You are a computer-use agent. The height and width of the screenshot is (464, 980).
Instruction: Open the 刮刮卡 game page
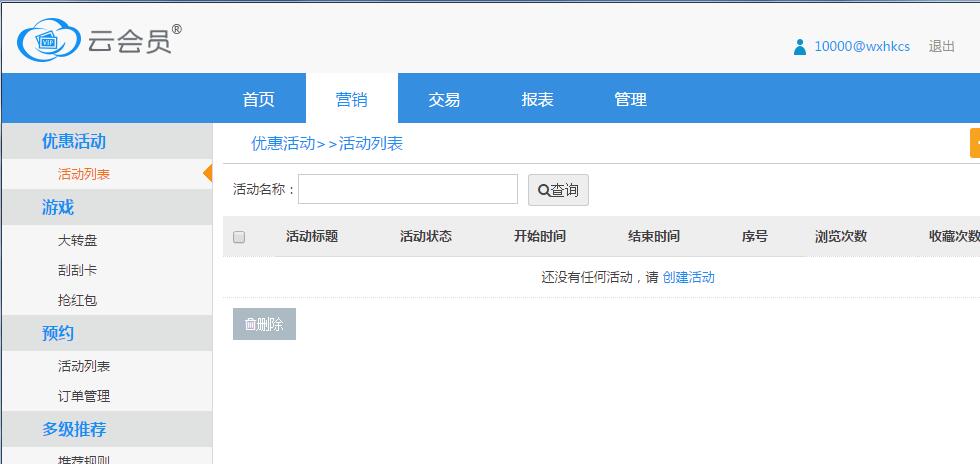click(x=78, y=271)
